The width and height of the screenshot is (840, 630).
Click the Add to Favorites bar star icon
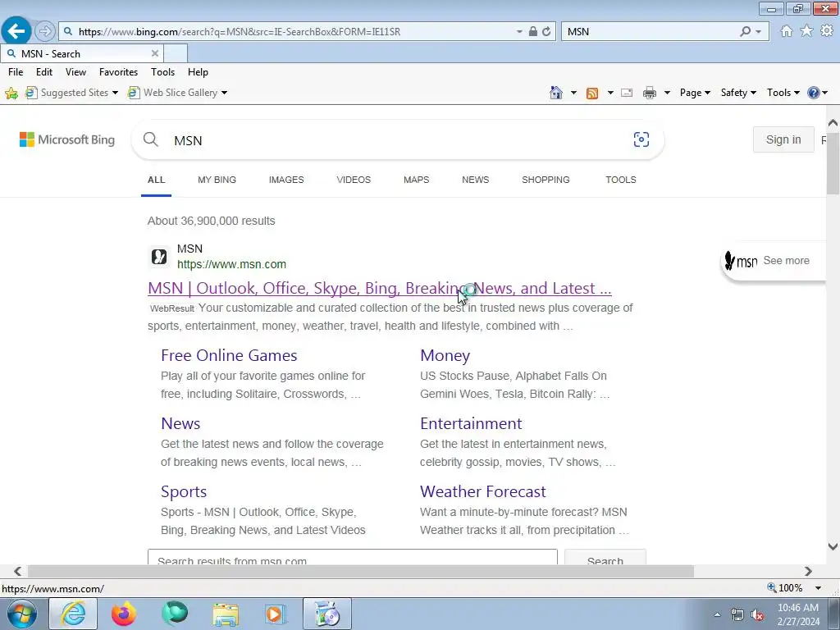coord(11,94)
